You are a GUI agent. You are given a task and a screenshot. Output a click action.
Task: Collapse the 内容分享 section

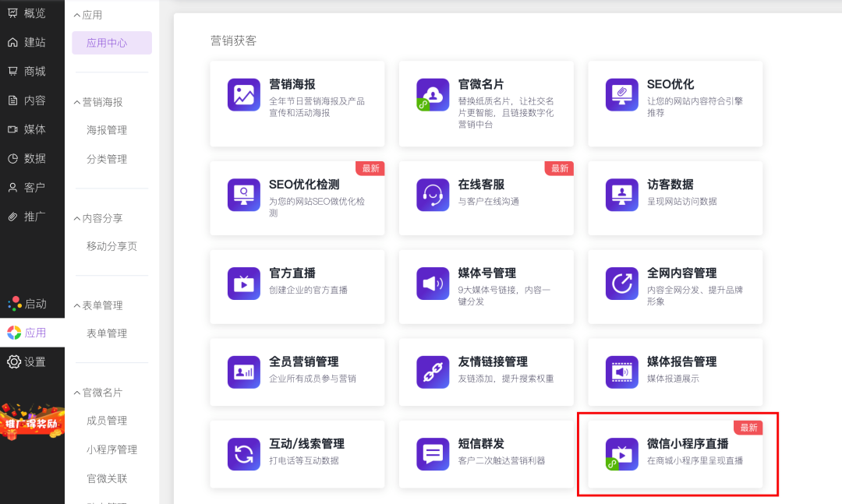click(x=97, y=217)
